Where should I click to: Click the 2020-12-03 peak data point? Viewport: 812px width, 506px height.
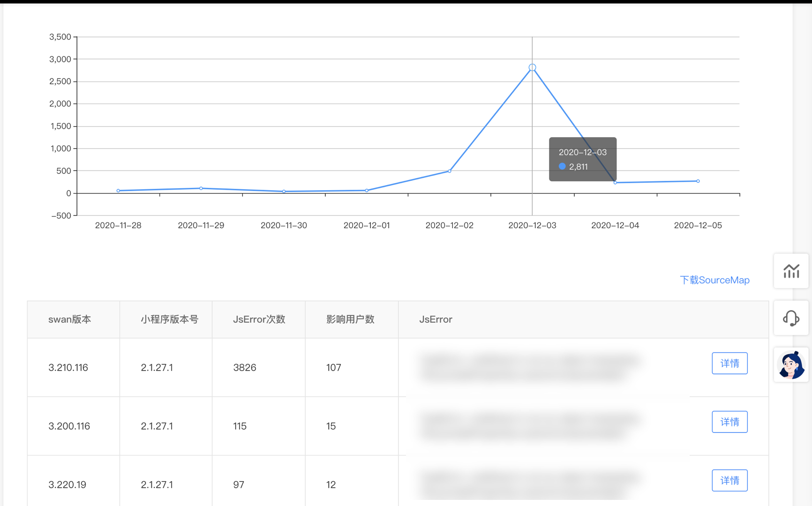tap(532, 67)
